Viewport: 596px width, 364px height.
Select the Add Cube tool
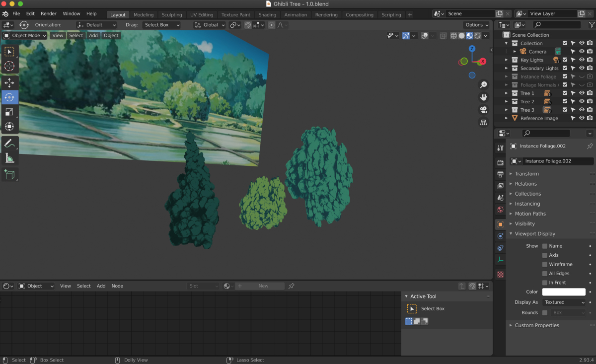click(9, 174)
